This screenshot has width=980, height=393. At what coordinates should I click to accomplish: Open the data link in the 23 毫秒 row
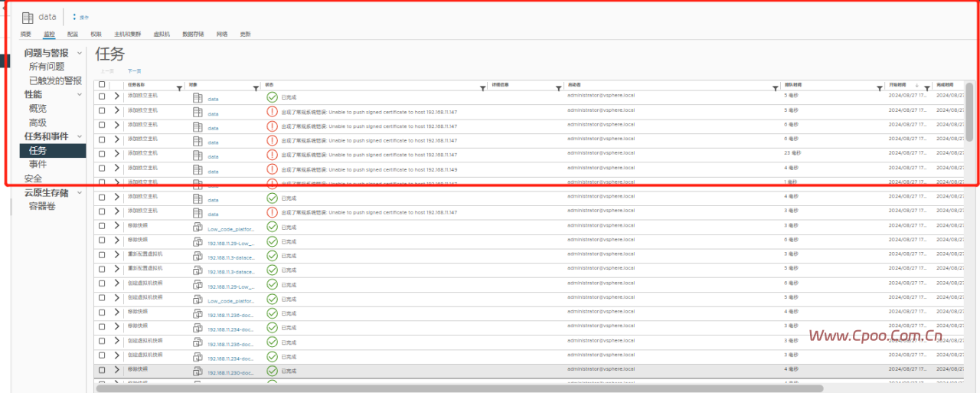(x=213, y=157)
